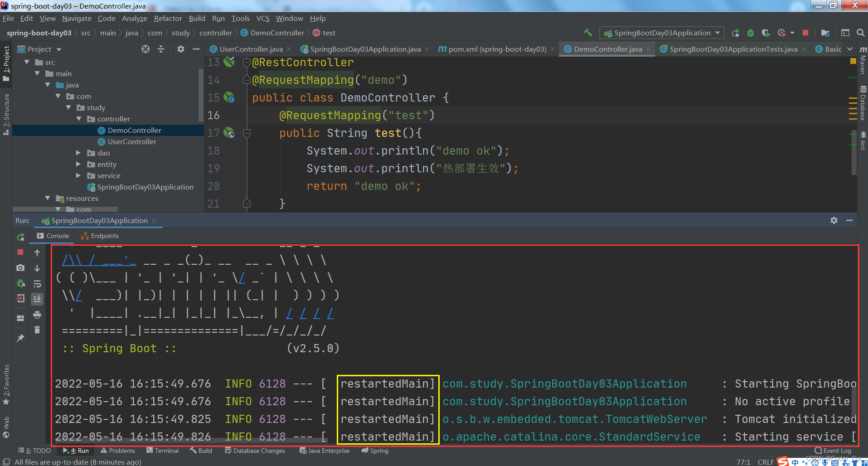The width and height of the screenshot is (868, 466).
Task: Clear all console output trash icon
Action: [37, 330]
